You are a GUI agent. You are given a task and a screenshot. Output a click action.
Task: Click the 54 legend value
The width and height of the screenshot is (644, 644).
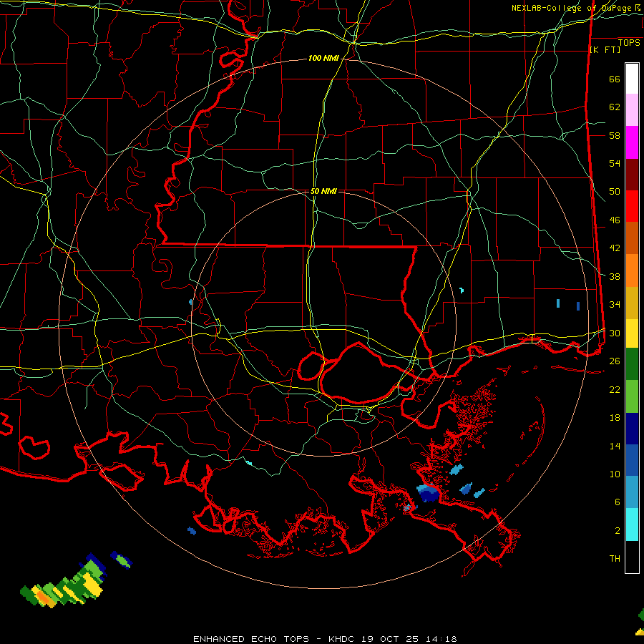pyautogui.click(x=615, y=163)
